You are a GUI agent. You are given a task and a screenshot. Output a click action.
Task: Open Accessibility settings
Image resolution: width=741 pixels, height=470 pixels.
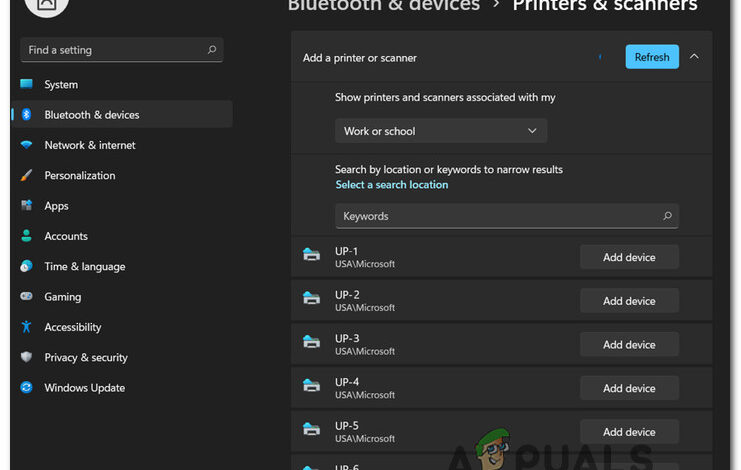73,327
